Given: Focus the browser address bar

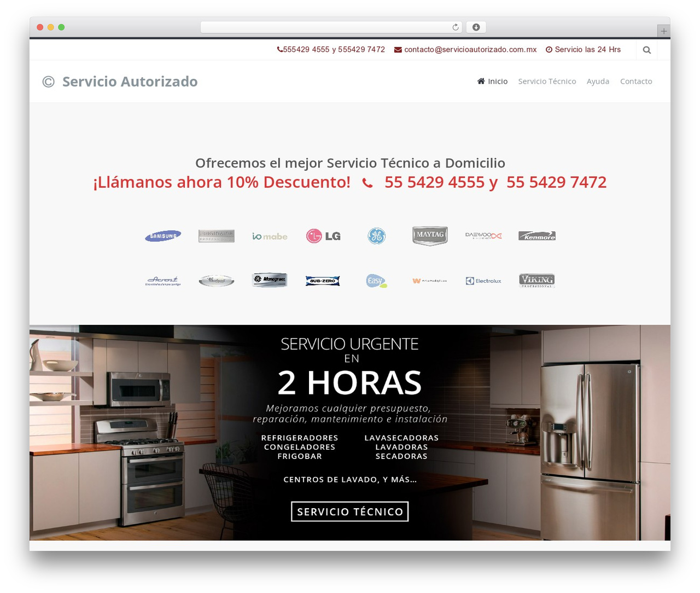Looking at the screenshot, I should point(331,27).
